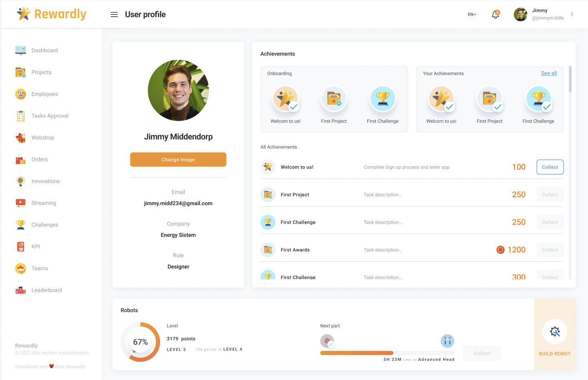588x380 pixels.
Task: Expand the user account chevron arrow
Action: pyautogui.click(x=572, y=15)
